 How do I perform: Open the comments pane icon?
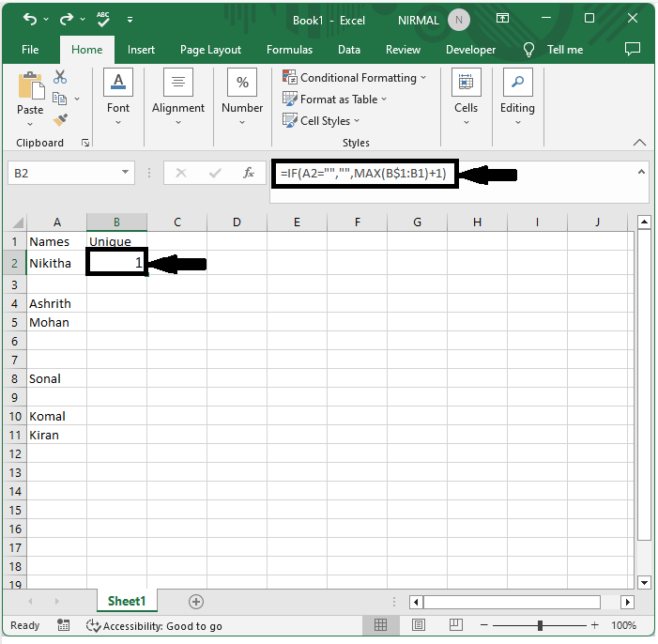[633, 49]
